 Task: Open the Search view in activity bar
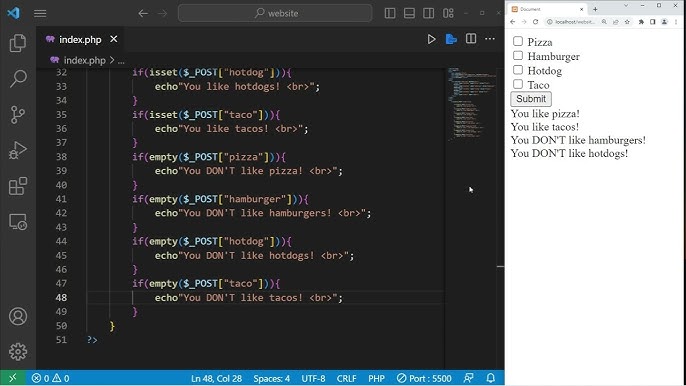click(x=18, y=79)
